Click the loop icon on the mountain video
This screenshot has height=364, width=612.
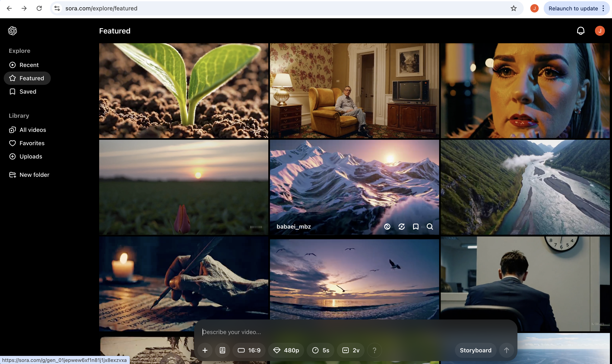point(402,226)
